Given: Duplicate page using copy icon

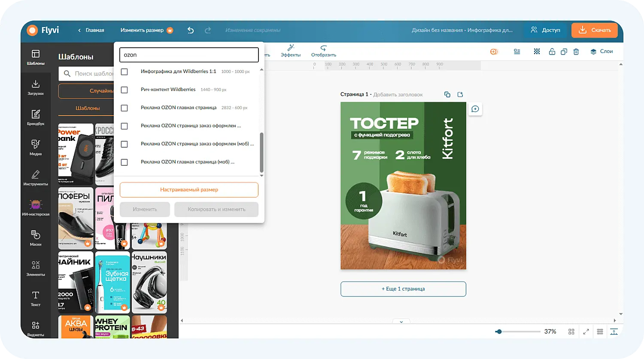Looking at the screenshot, I should pos(447,94).
